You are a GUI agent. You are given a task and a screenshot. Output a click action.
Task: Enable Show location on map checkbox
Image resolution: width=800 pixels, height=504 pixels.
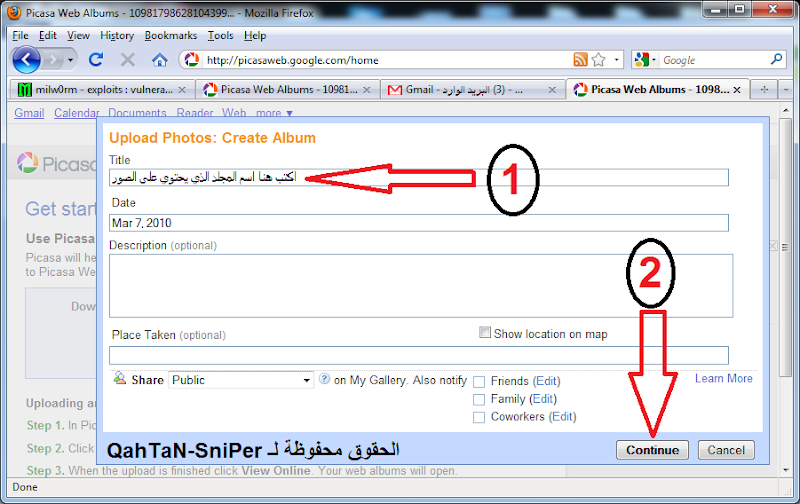coord(485,333)
